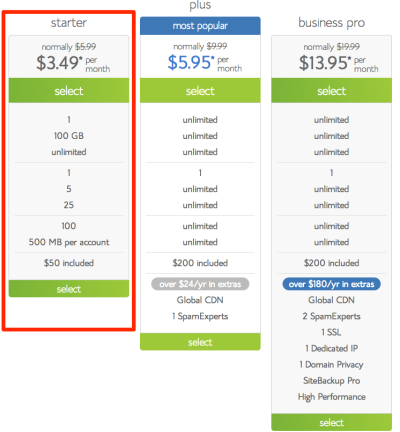Click the business pro plan heading
This screenshot has height=432, width=400.
(x=331, y=23)
